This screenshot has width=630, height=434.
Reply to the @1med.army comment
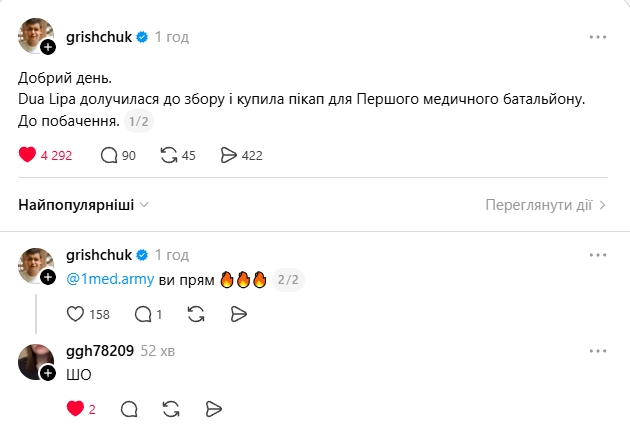pos(138,314)
